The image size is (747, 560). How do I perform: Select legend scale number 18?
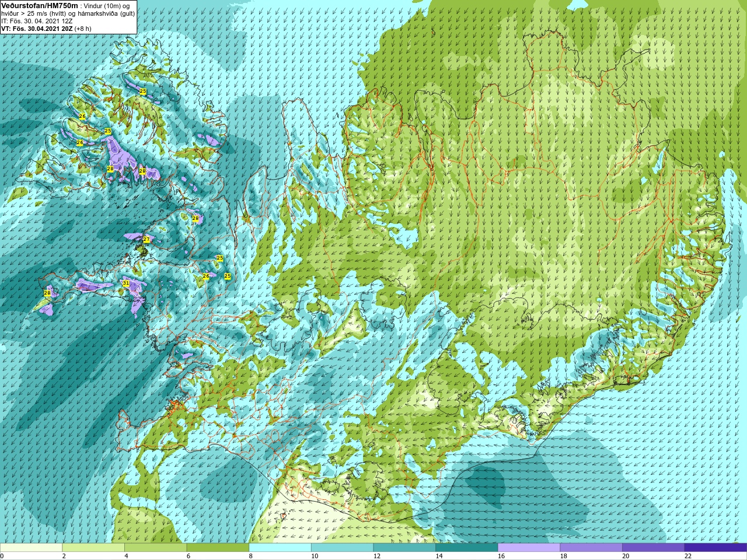tap(563, 556)
